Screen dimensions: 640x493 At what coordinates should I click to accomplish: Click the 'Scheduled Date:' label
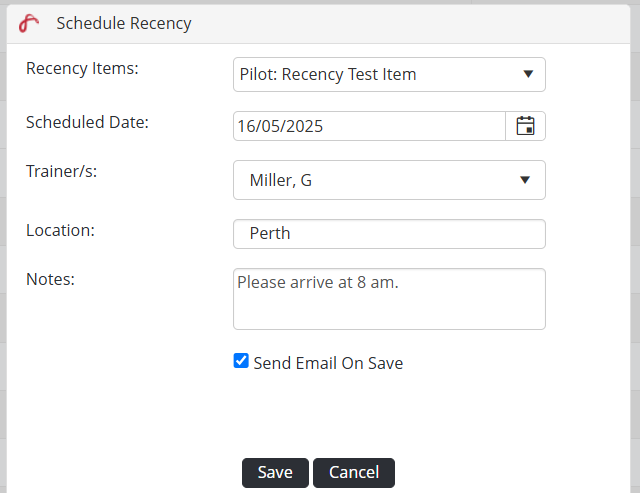coord(87,122)
